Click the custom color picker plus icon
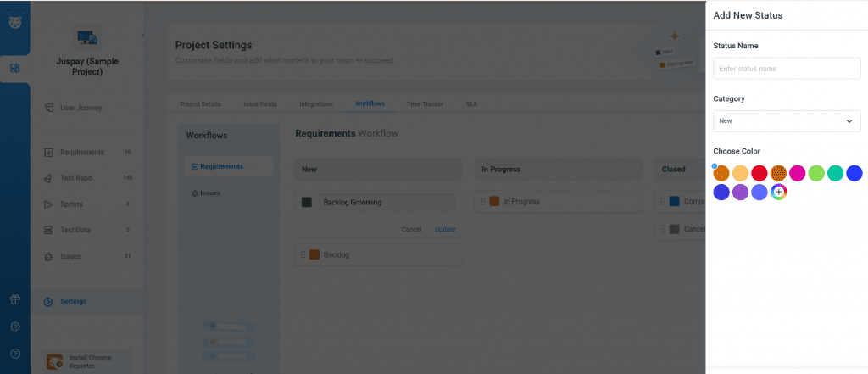Screen dimensions: 868x374 (x=778, y=193)
